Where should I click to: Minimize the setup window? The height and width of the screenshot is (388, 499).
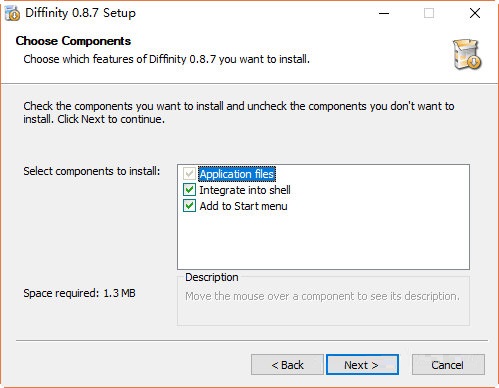click(384, 13)
